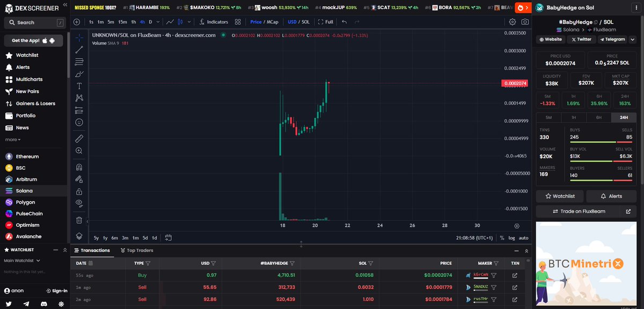Open the USD column filter
Screen dimensions: 644x309
pos(214,263)
